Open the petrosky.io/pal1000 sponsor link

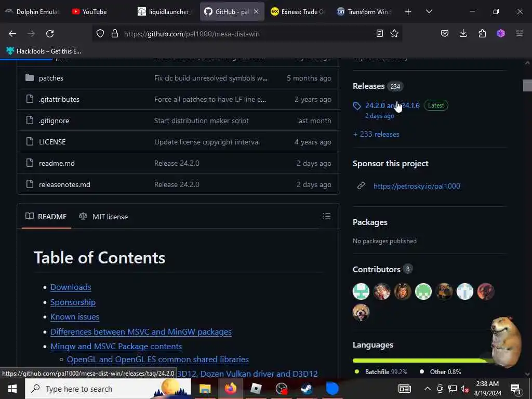(417, 186)
